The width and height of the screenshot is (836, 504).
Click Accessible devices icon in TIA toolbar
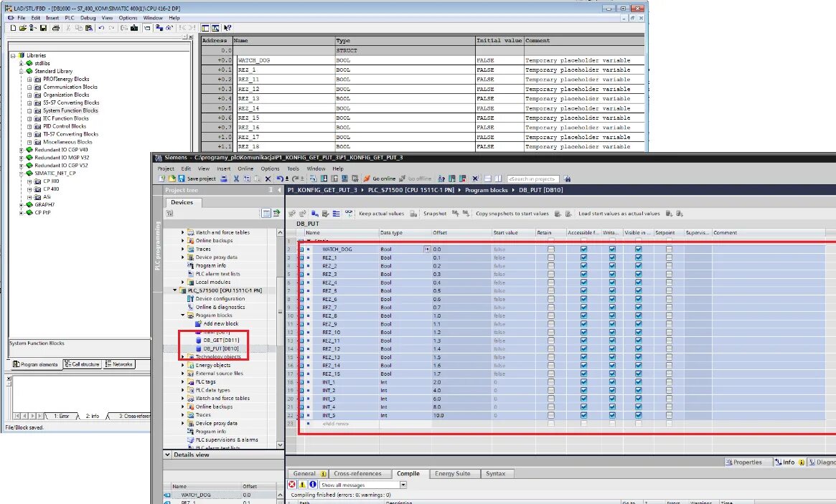[x=441, y=179]
